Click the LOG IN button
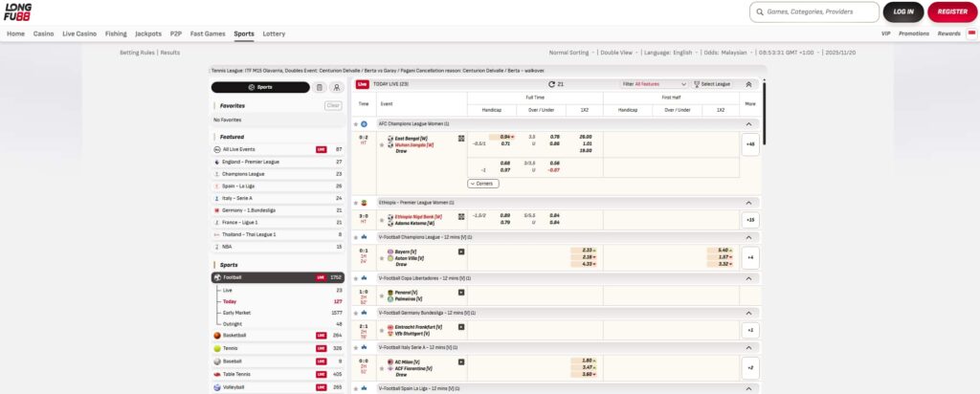 click(903, 11)
